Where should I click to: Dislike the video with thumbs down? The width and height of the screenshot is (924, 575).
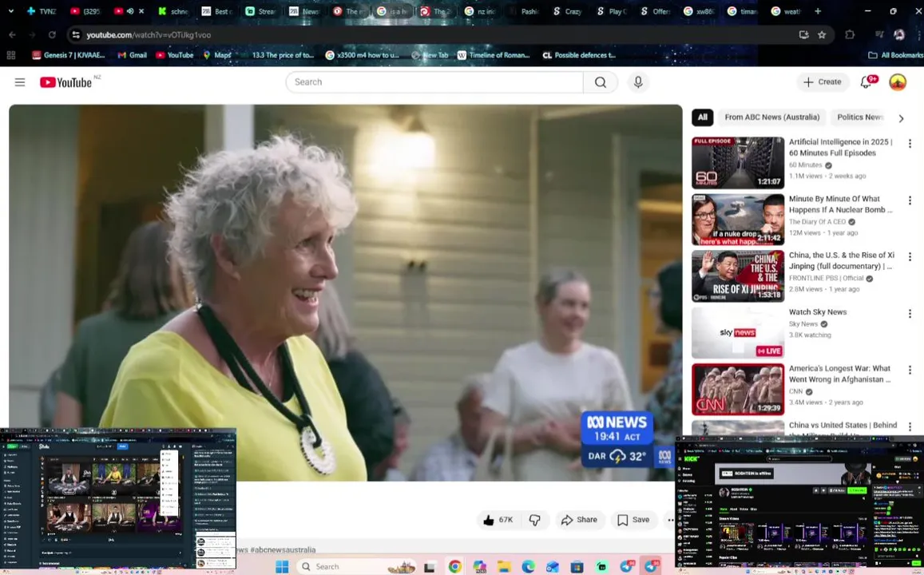coord(534,520)
